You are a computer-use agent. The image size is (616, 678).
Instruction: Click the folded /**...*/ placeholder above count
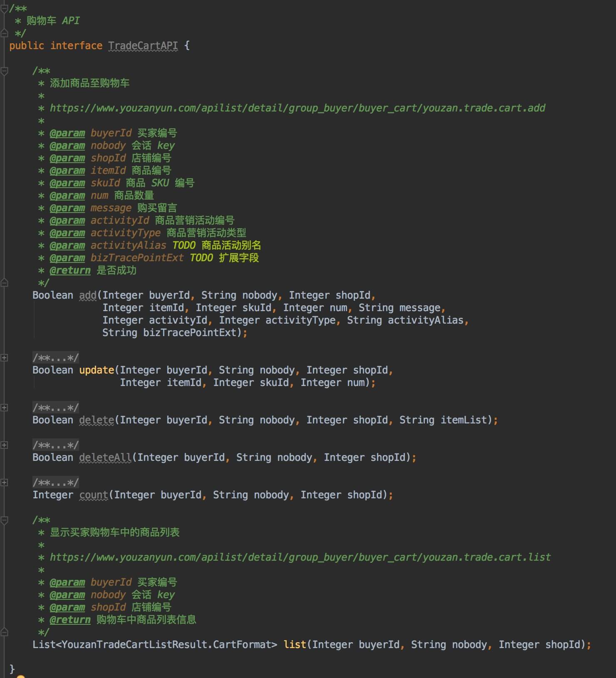click(55, 483)
